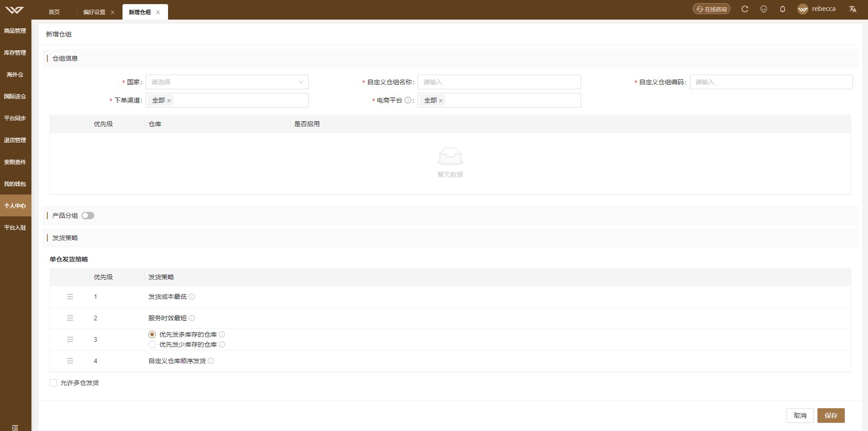Click drag handle of priority 1 row
This screenshot has height=431, width=868.
70,297
